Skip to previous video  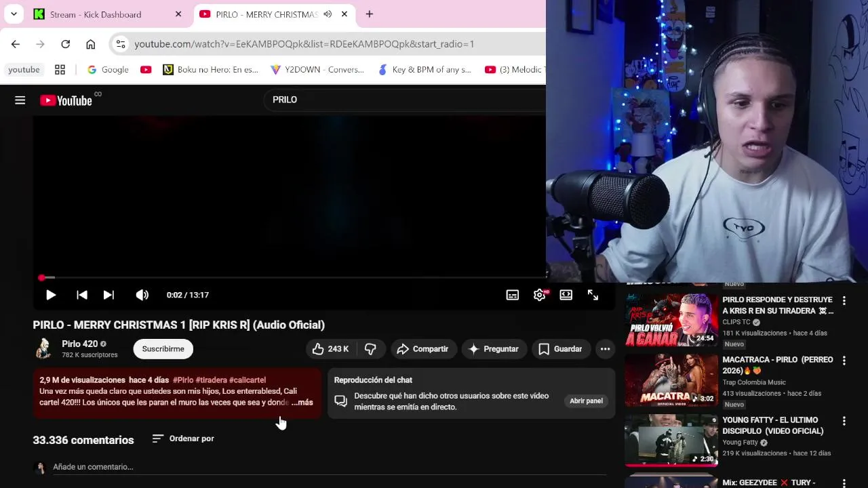click(x=82, y=295)
